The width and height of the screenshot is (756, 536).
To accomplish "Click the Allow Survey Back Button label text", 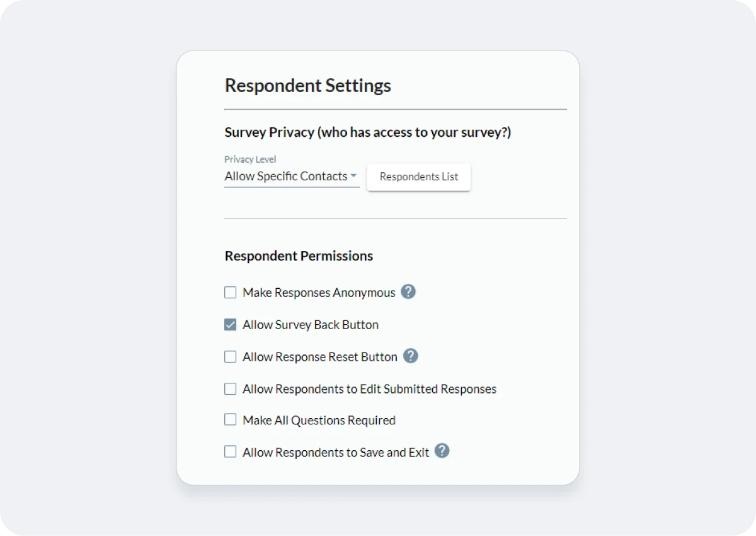I will (311, 325).
